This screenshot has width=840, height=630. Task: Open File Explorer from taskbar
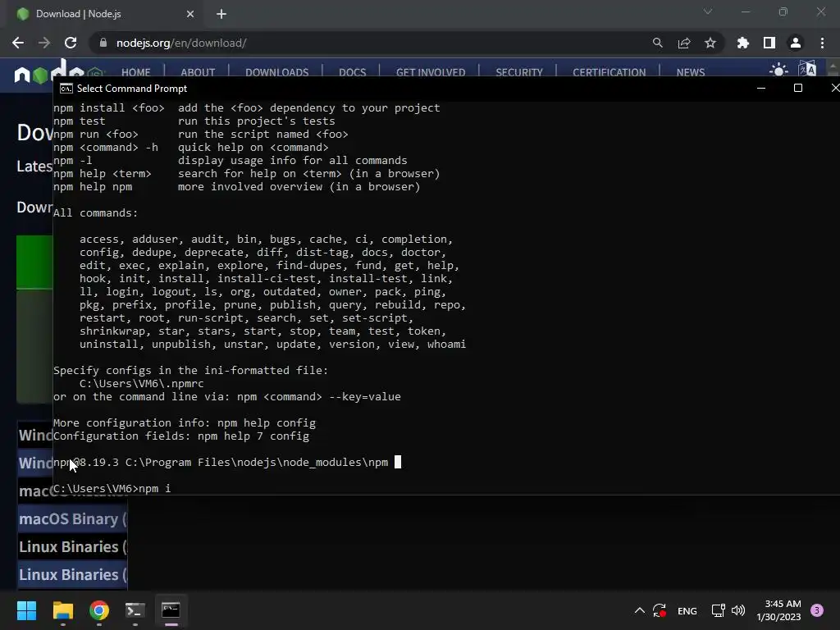[62, 610]
